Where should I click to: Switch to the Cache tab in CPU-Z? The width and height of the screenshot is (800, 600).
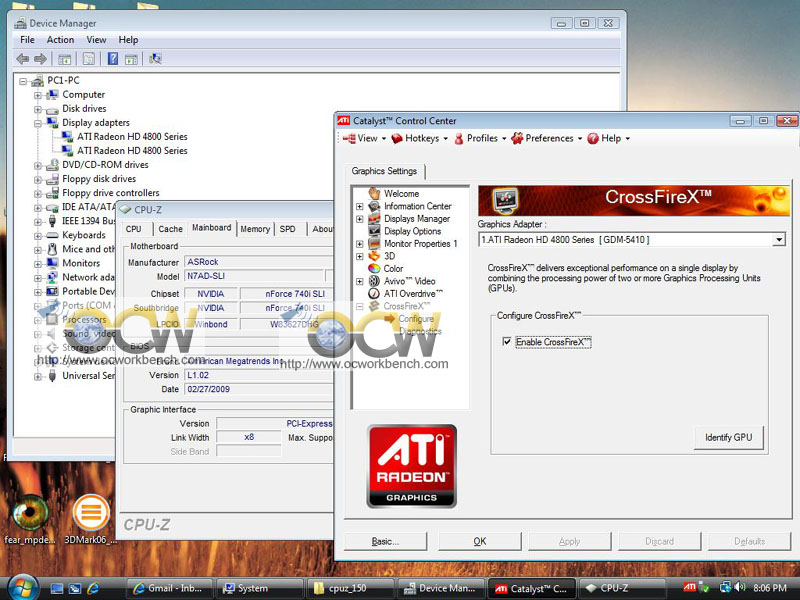click(x=170, y=229)
